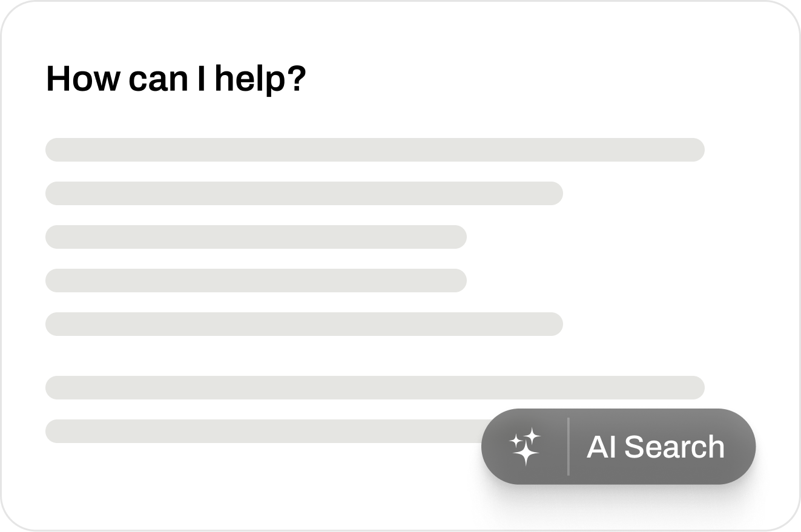Screen dimensions: 801x532
Task: Click the last placeholder line beside AI Search
Action: (260, 431)
